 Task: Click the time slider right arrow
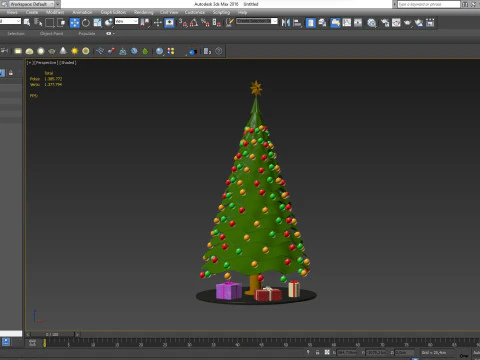point(77,334)
